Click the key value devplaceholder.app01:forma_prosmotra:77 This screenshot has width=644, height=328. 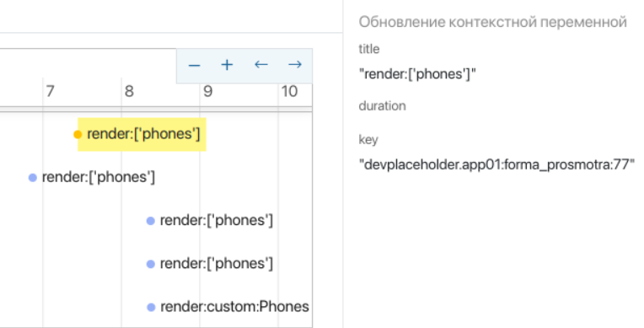[x=496, y=164]
